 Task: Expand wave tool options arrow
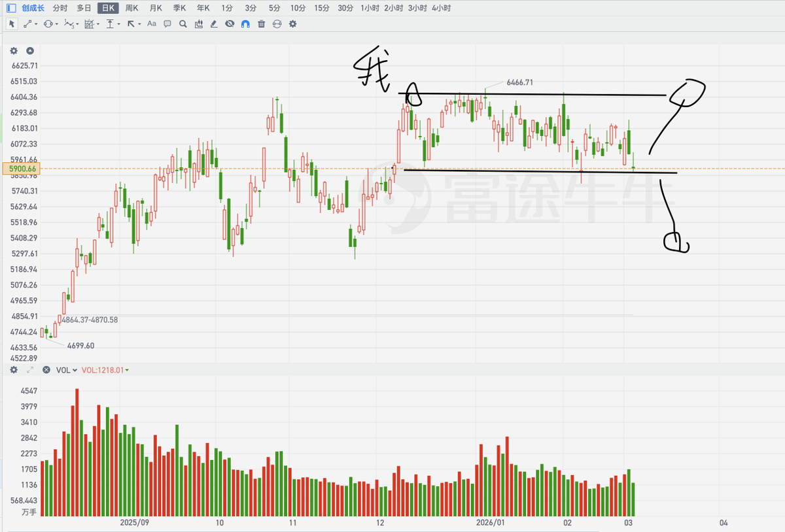[x=78, y=24]
